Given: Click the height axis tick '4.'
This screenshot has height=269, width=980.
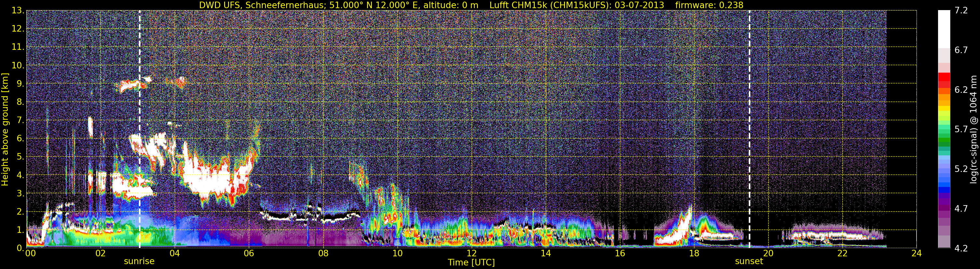Looking at the screenshot, I should point(20,175).
